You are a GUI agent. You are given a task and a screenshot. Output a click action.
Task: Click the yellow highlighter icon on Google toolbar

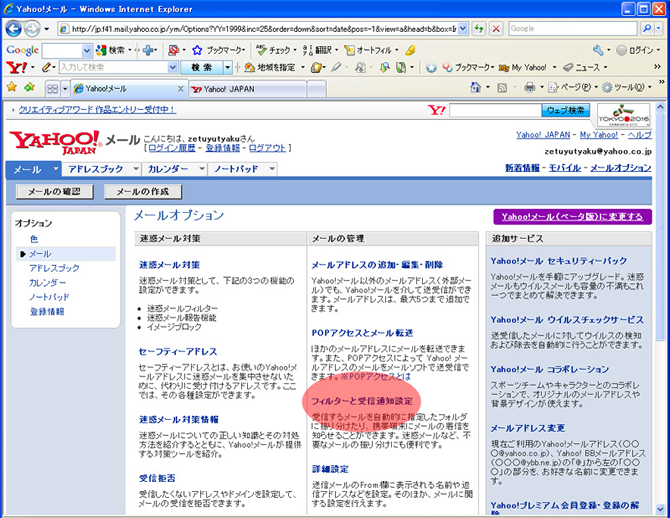click(410, 50)
